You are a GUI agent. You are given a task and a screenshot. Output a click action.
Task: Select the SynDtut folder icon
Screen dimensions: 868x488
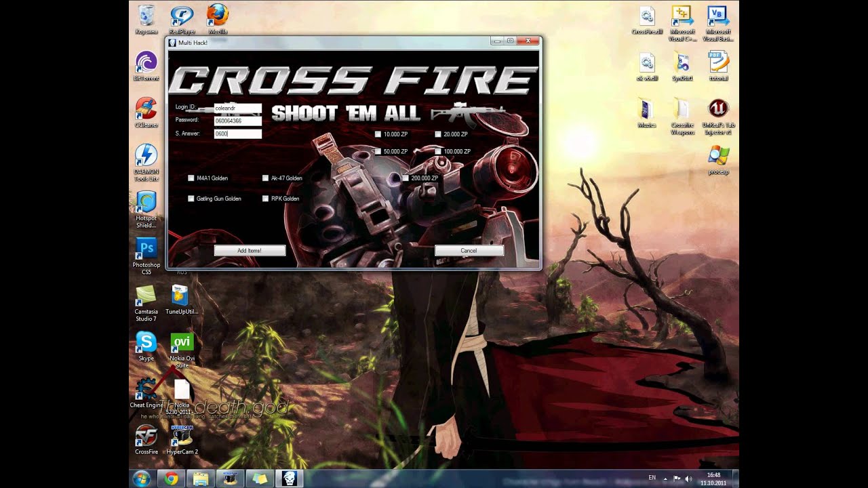[682, 66]
